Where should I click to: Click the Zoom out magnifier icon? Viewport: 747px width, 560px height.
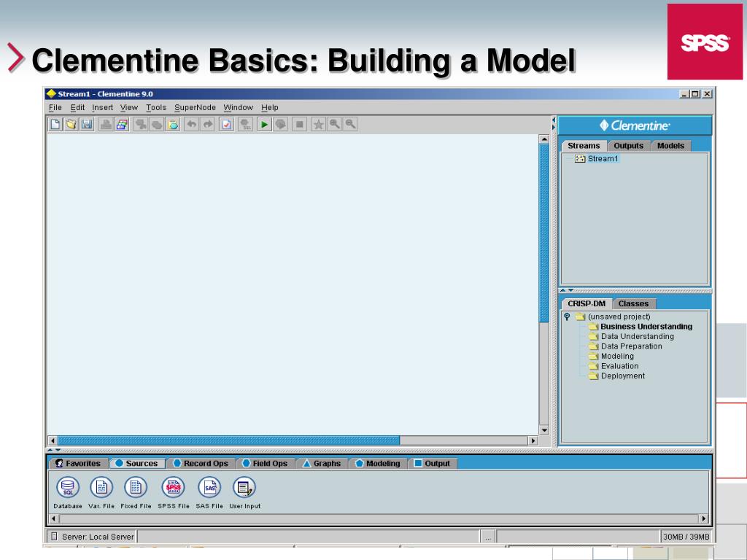pos(350,124)
